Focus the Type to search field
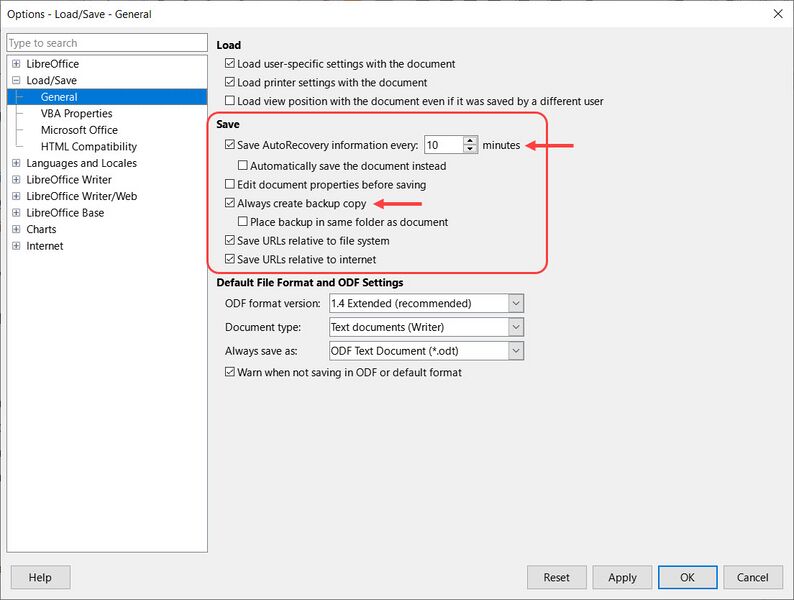Image resolution: width=794 pixels, height=600 pixels. pyautogui.click(x=107, y=43)
